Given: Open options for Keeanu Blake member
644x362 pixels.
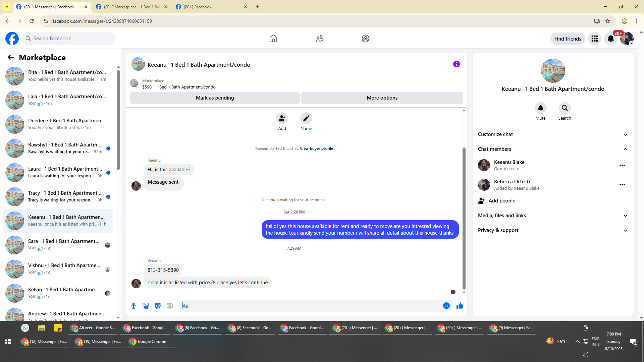Looking at the screenshot, I should coord(622,165).
